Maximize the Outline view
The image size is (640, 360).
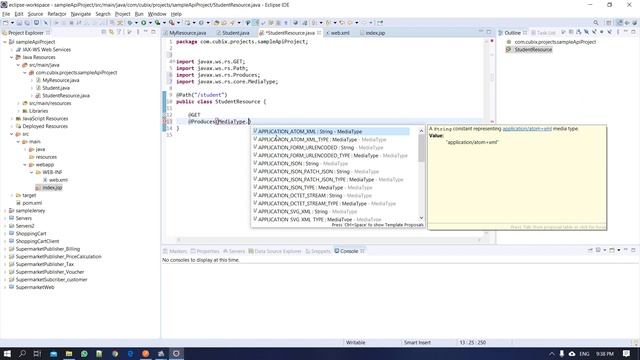tap(633, 32)
